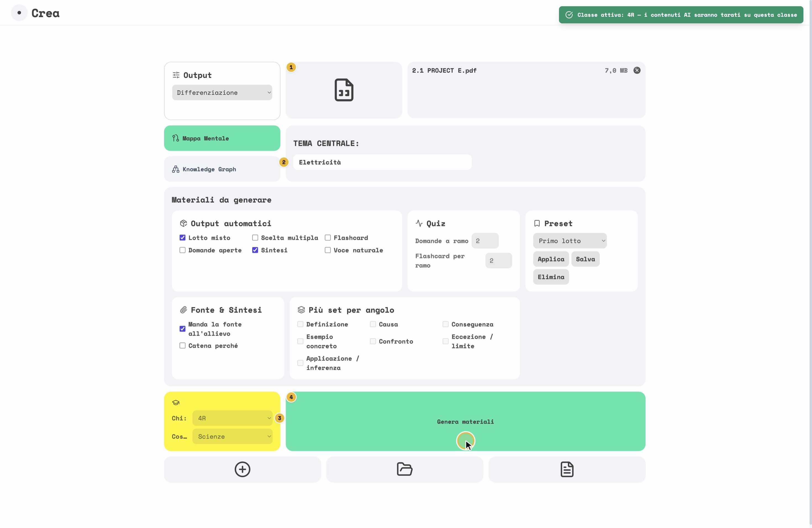Check the Definizione angle checkbox
812x528 pixels.
[x=300, y=324]
